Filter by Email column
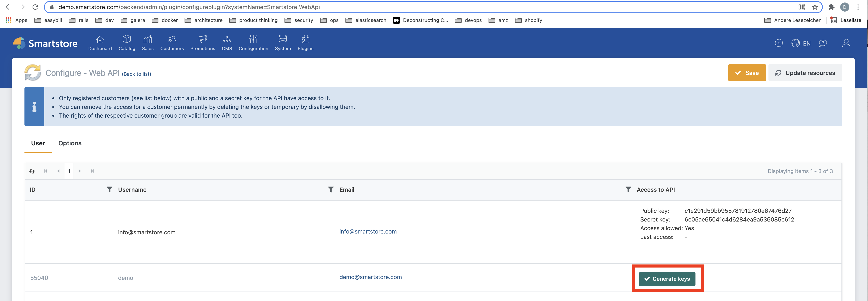This screenshot has width=868, height=301. coord(628,190)
